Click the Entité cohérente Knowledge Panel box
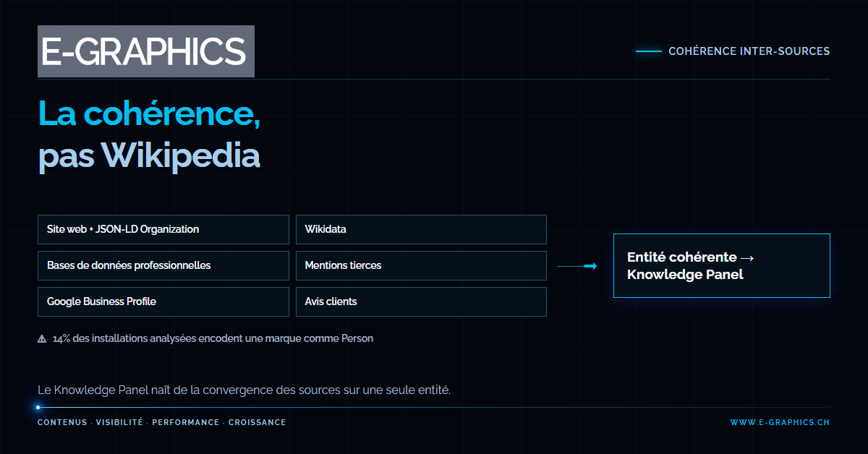868x454 pixels. pyautogui.click(x=722, y=265)
